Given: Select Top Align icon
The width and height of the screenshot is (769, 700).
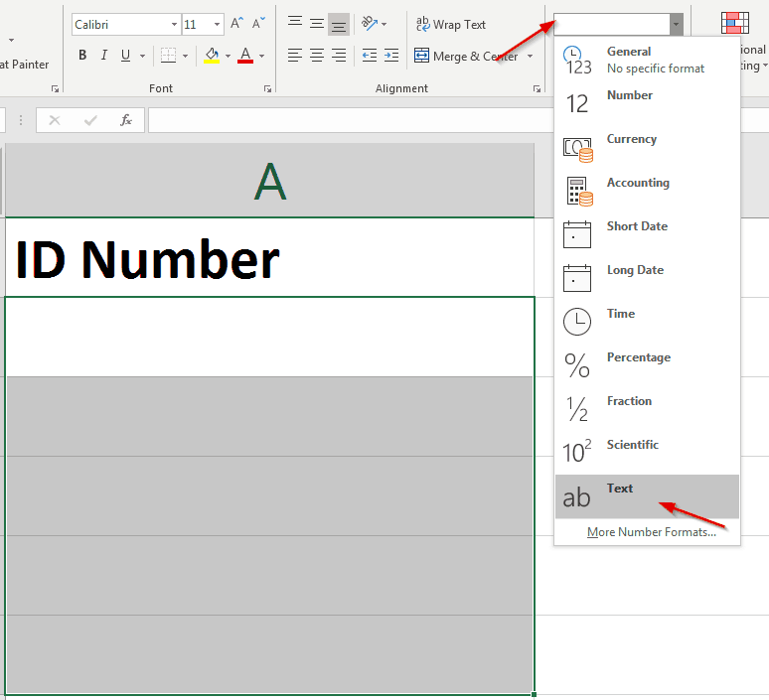Looking at the screenshot, I should (x=295, y=24).
